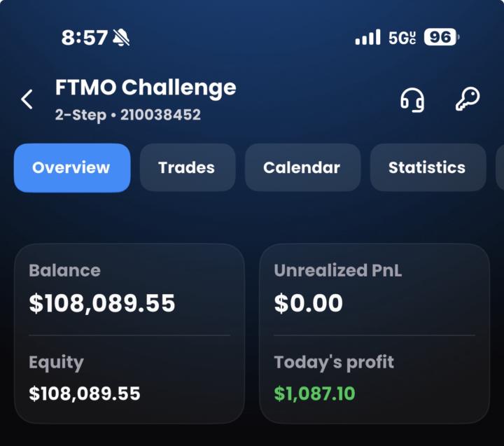Tap the 5G network indicator

click(x=402, y=38)
